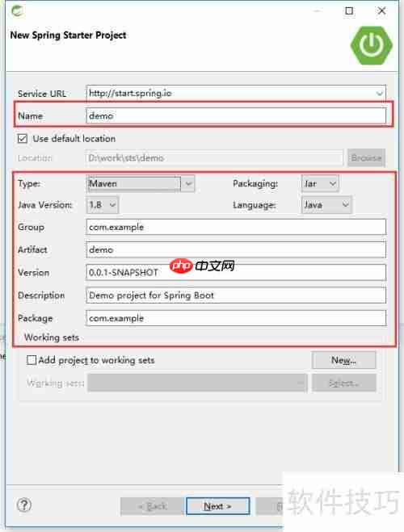
Task: Click the Spring Boot power logo
Action: click(x=372, y=45)
